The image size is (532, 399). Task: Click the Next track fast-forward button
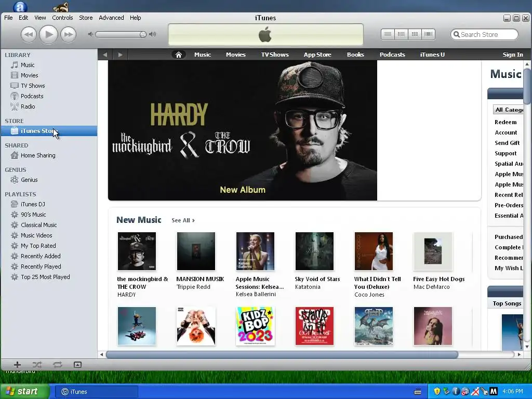(68, 34)
